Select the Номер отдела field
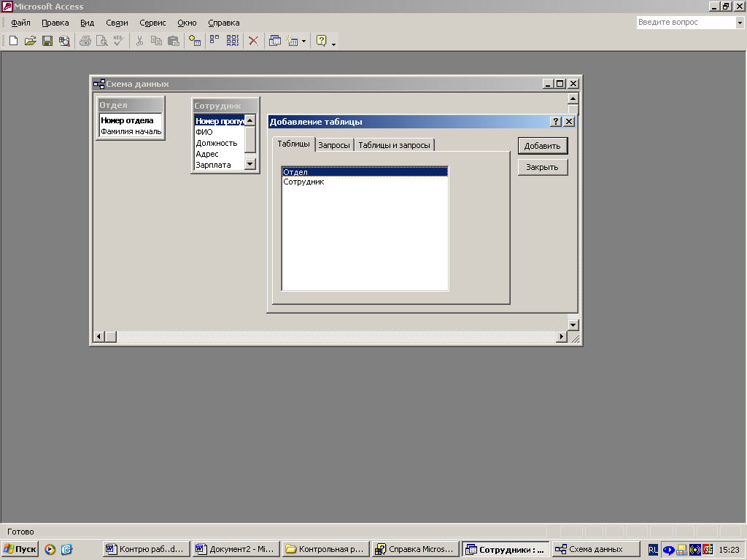Screen dimensions: 747x560 (x=131, y=120)
